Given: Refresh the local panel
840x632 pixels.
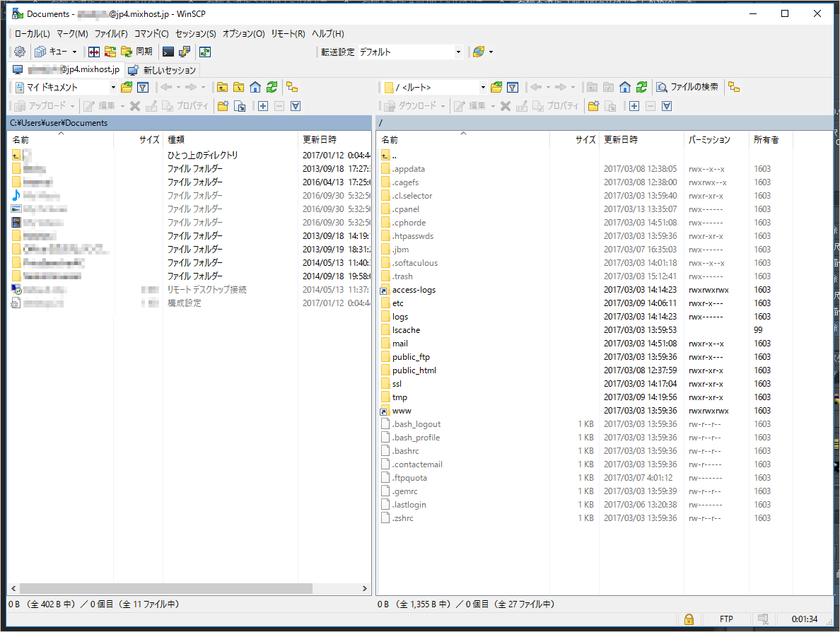Looking at the screenshot, I should click(272, 87).
